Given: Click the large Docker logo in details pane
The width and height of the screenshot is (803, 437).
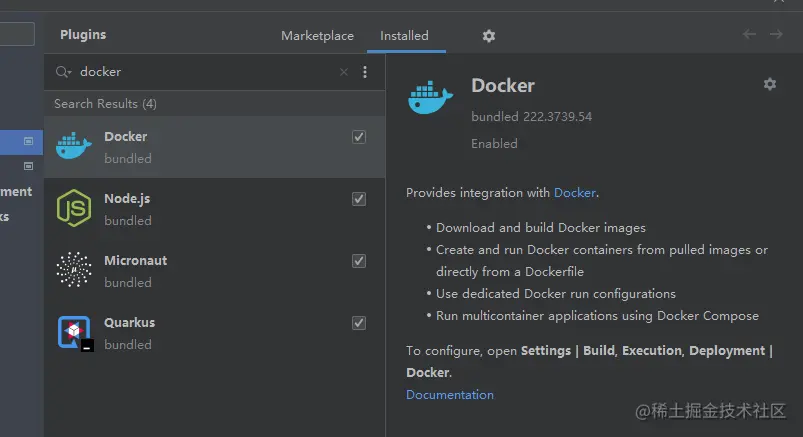Looking at the screenshot, I should pos(431,97).
